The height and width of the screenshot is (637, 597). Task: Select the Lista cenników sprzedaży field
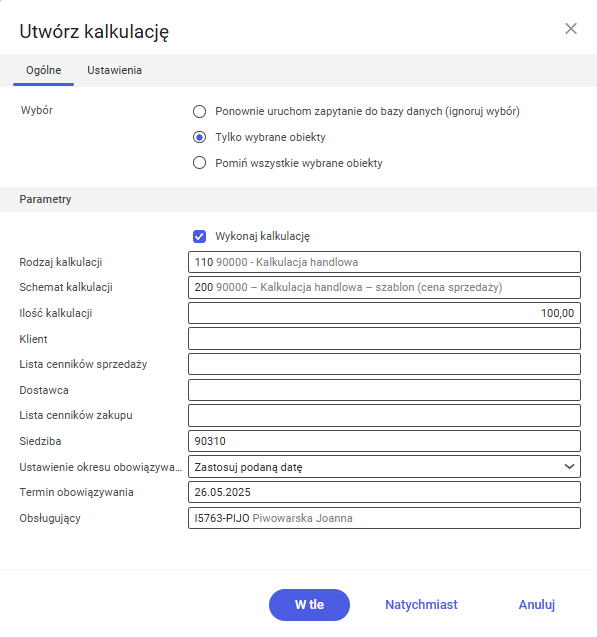point(384,364)
